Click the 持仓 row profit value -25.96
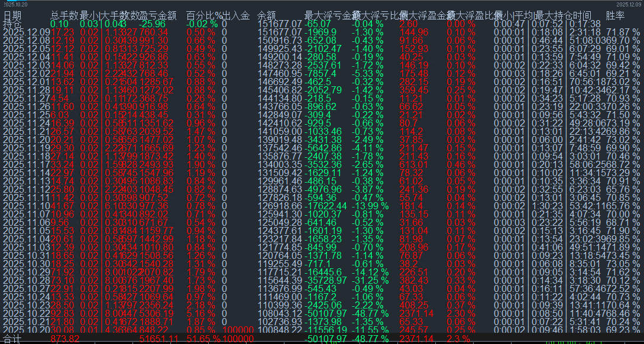The image size is (644, 344). 154,24
